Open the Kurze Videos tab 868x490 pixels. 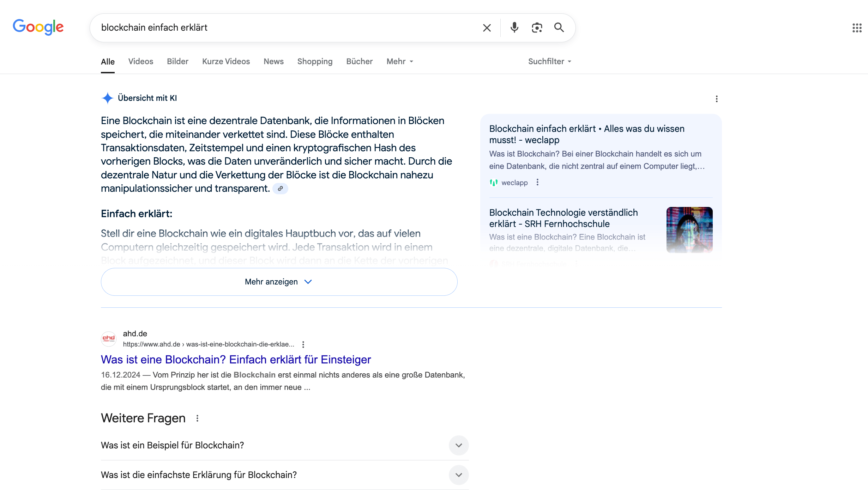click(x=226, y=61)
